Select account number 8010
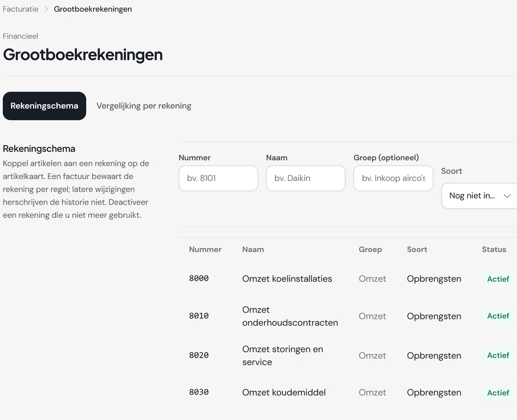The height and width of the screenshot is (420, 517). click(199, 316)
